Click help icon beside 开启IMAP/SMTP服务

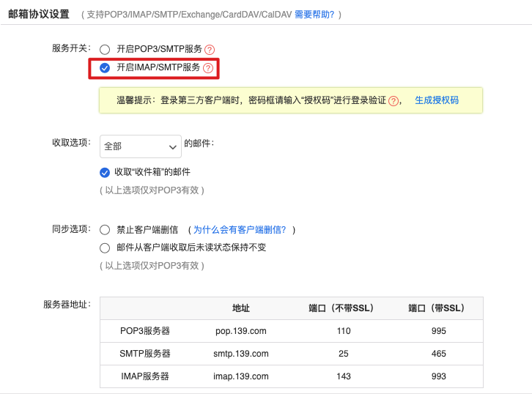208,68
